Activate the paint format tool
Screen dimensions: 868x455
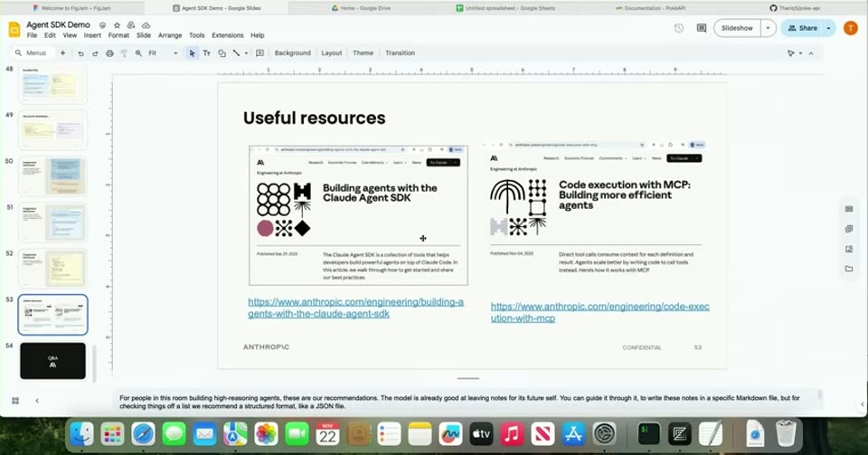(x=124, y=53)
